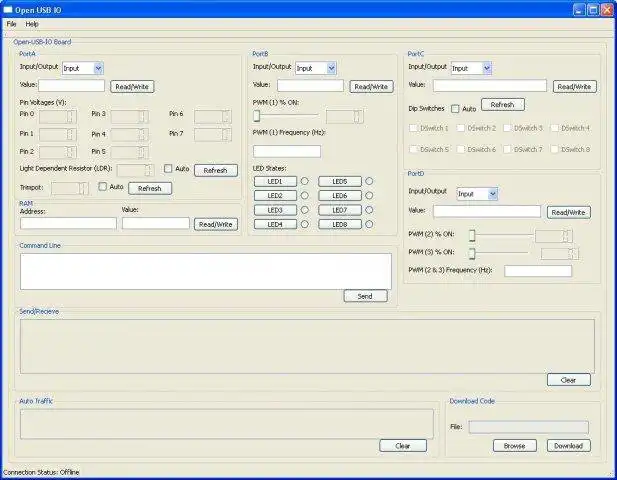Click Pin 6 voltage spinner

point(213,116)
